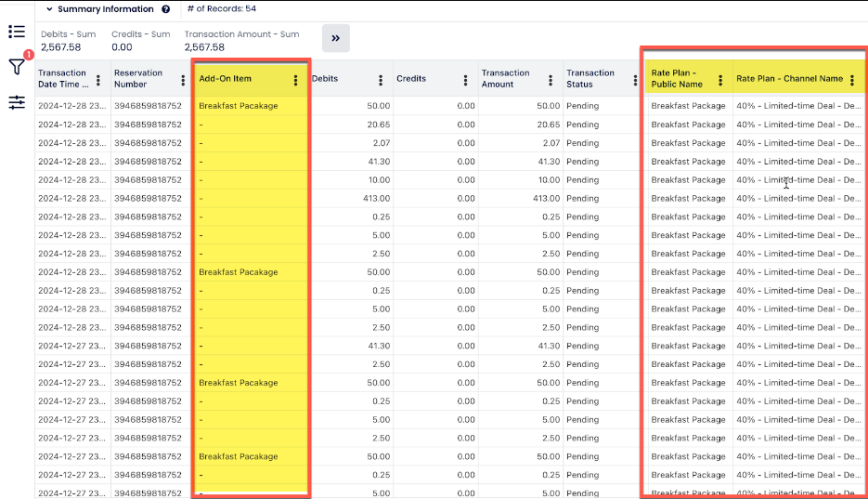Collapse the Summary Information section chevron
868x499 pixels.
(x=49, y=9)
